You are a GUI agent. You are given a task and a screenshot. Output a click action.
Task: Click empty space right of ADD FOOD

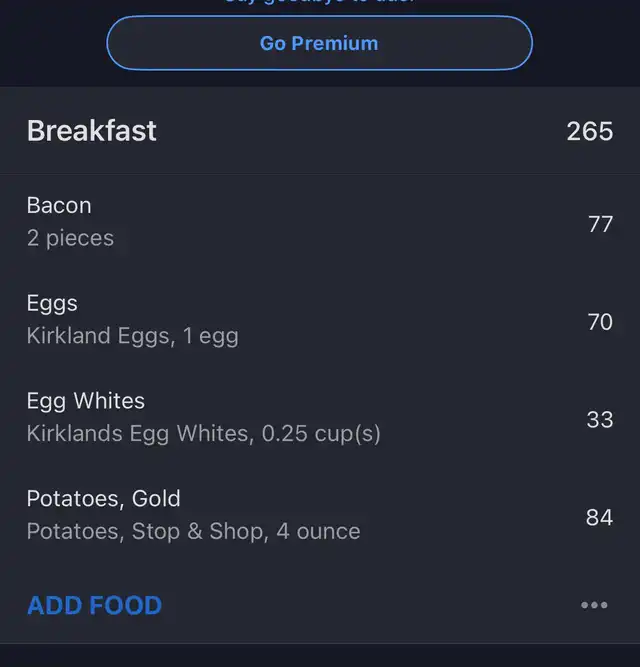(370, 605)
